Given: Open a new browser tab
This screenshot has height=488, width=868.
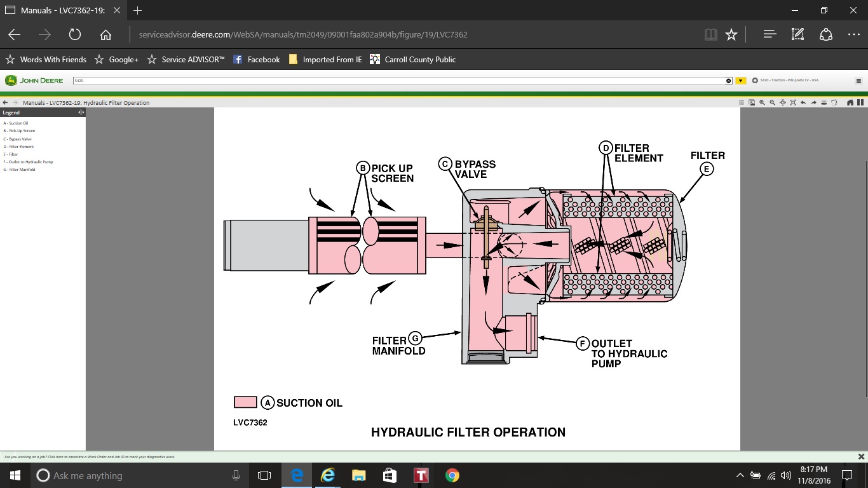Looking at the screenshot, I should click(x=138, y=11).
